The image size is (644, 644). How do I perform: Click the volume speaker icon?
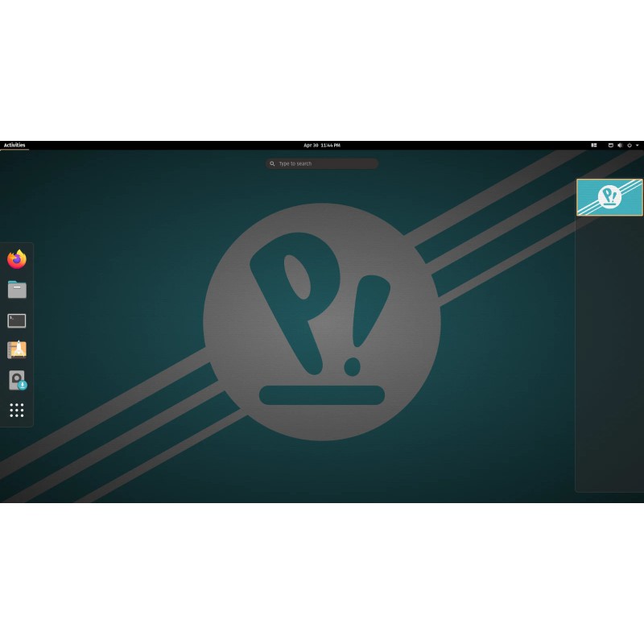(x=620, y=146)
